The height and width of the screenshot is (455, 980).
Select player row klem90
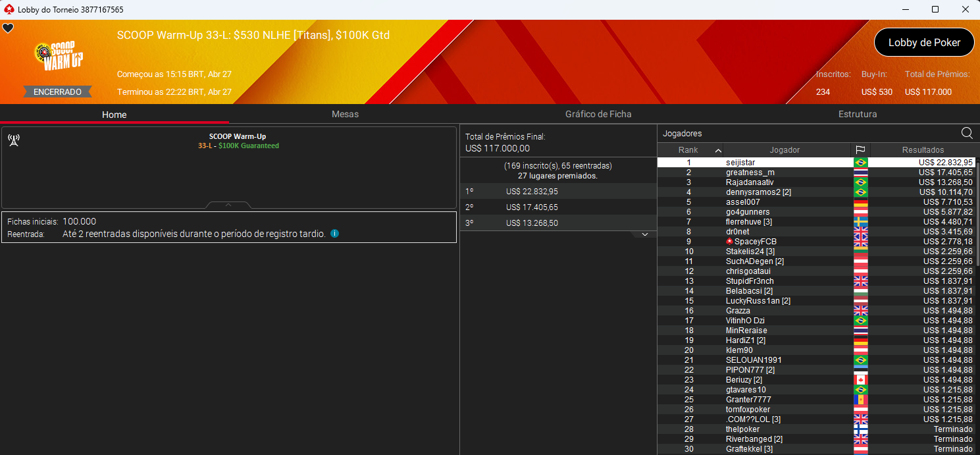tap(816, 350)
